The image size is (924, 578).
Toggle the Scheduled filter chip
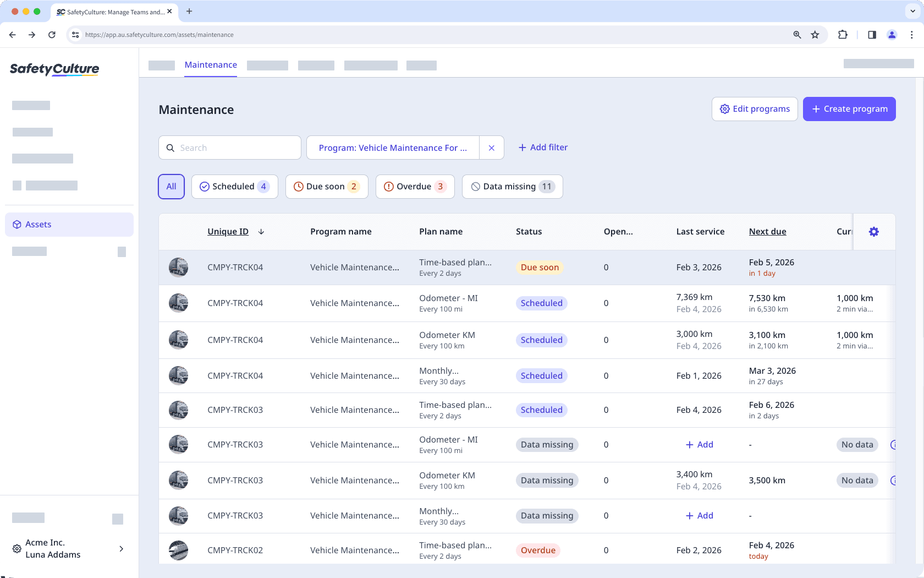click(234, 186)
